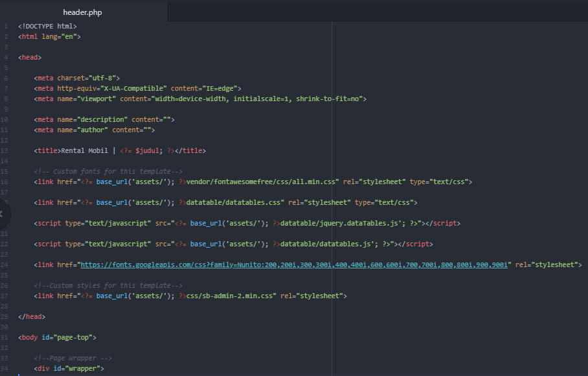Click the meta charset="utf-8" line

click(x=76, y=78)
